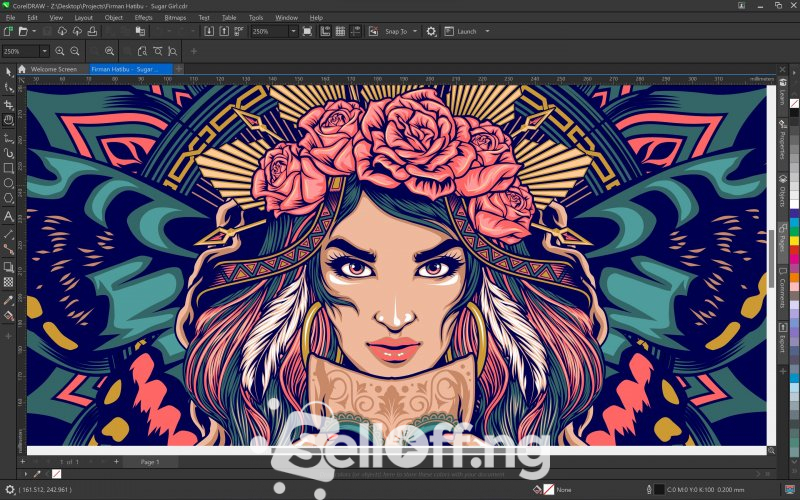
Task: Click the Publish to PDF icon
Action: [239, 32]
